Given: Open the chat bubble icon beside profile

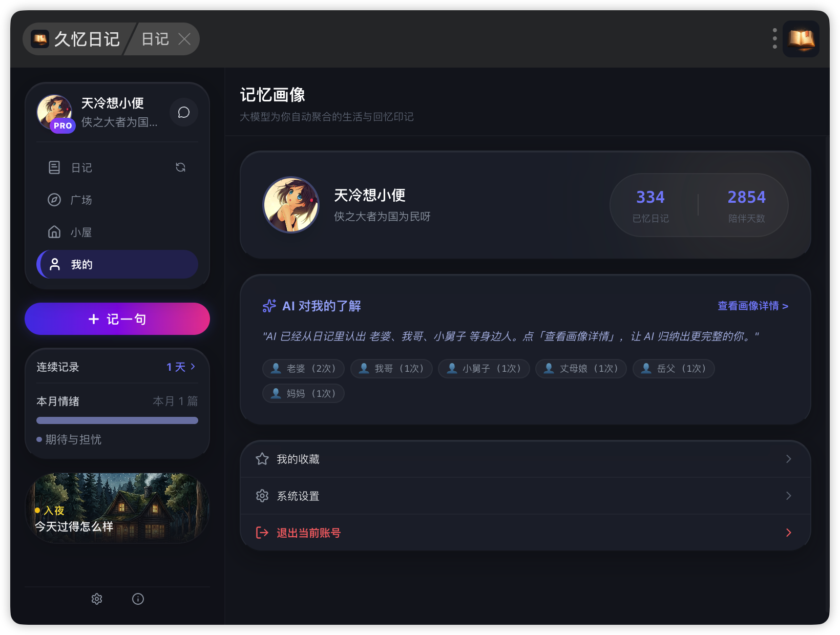Looking at the screenshot, I should [x=183, y=112].
